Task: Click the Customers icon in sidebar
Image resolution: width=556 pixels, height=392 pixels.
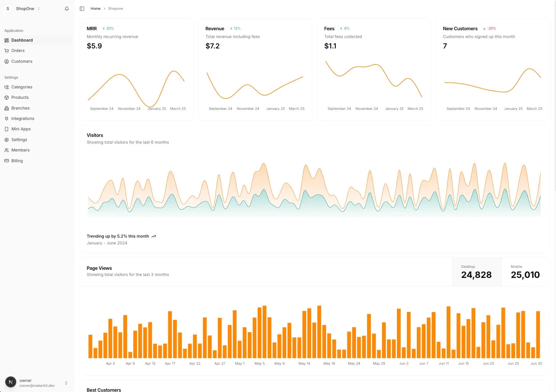Action: coord(7,61)
